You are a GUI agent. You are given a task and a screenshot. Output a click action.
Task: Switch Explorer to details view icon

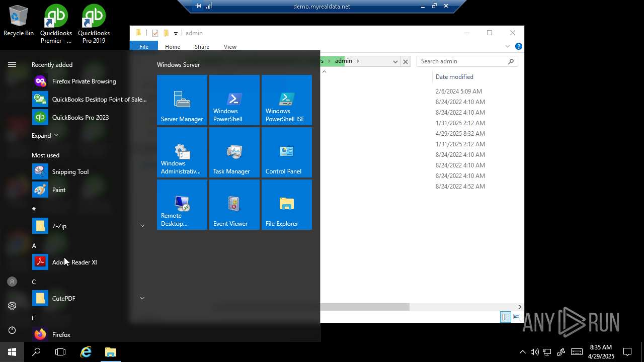(x=506, y=317)
